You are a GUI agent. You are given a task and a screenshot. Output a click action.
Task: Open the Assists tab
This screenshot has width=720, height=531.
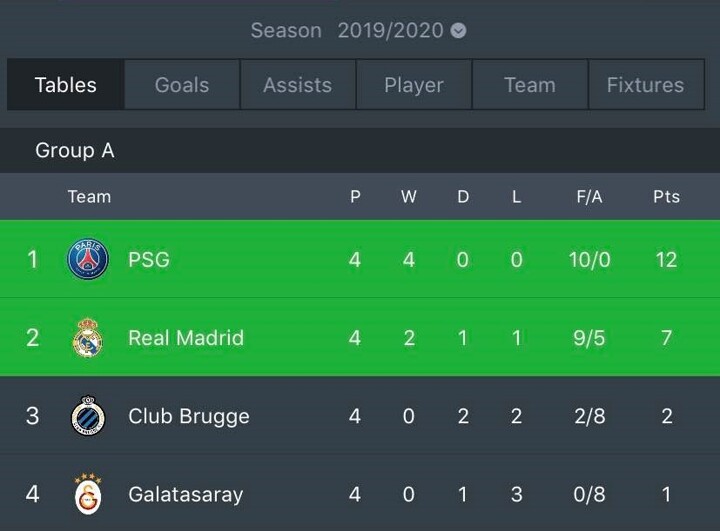pos(297,85)
